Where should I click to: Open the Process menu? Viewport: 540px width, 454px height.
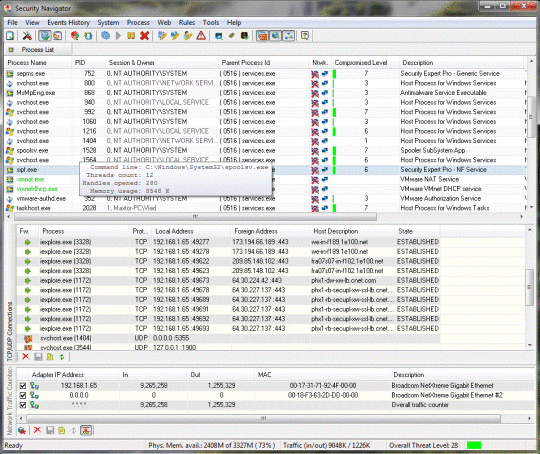pyautogui.click(x=138, y=22)
